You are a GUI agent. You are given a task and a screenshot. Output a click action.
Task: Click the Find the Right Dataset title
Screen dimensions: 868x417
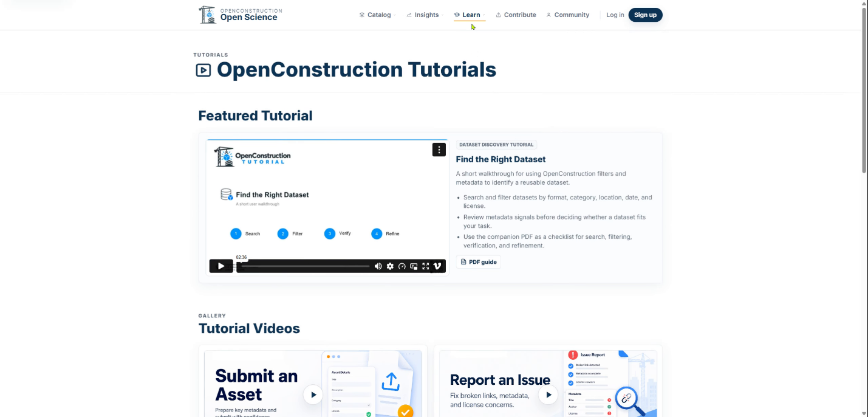point(501,159)
